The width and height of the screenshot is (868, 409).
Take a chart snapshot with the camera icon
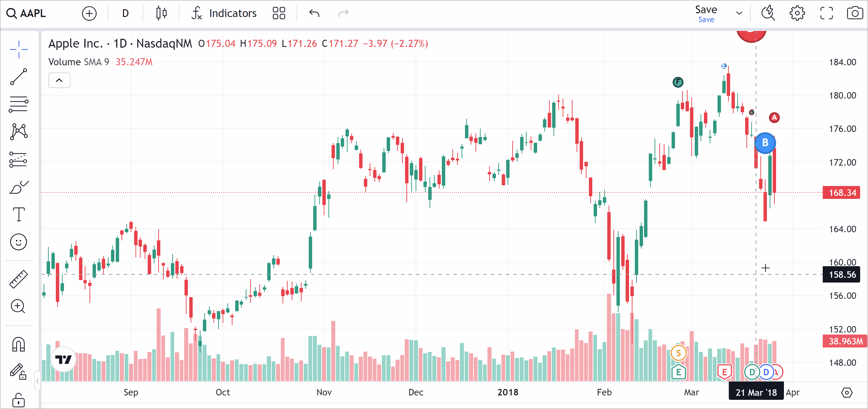point(855,13)
